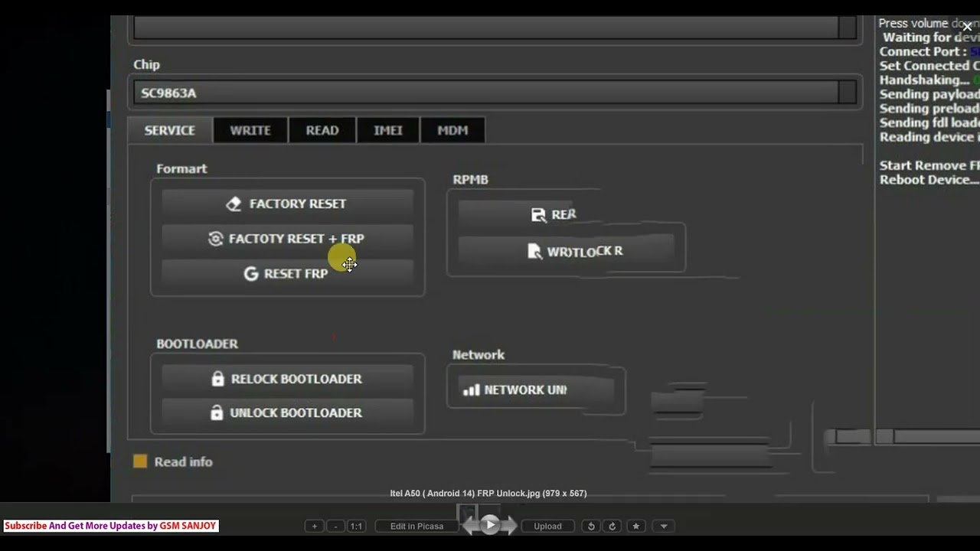Click the 'Handshaking...' log line
The width and height of the screenshot is (980, 551).
pos(929,80)
